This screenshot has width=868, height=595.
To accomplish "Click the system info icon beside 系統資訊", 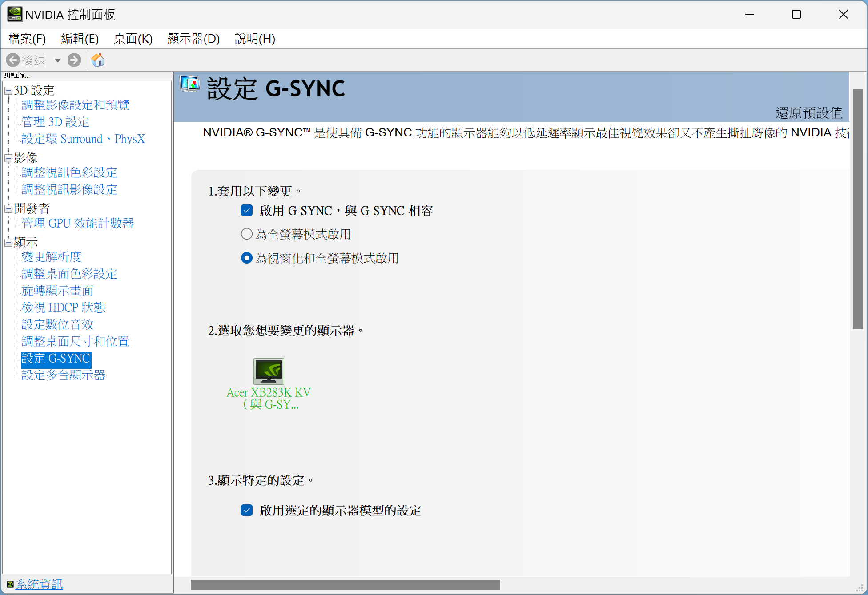I will (x=10, y=584).
